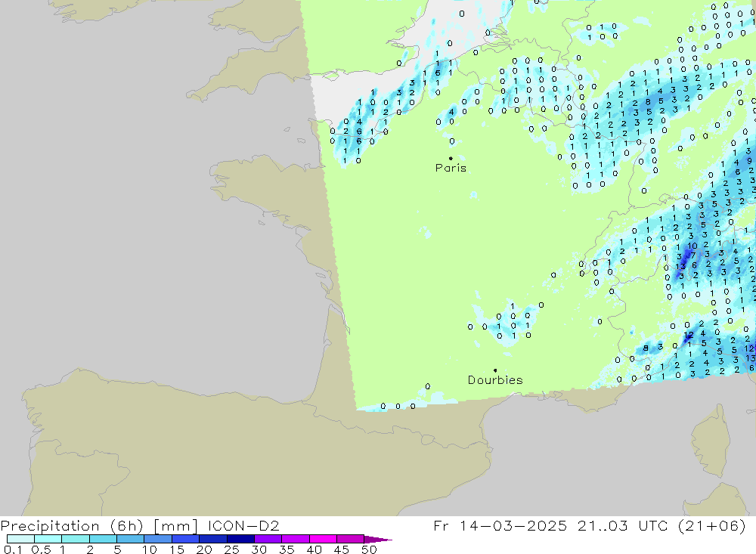This screenshot has width=756, height=554.
Task: Pick the 1–2 mm legend swatch
Action: [x=75, y=539]
